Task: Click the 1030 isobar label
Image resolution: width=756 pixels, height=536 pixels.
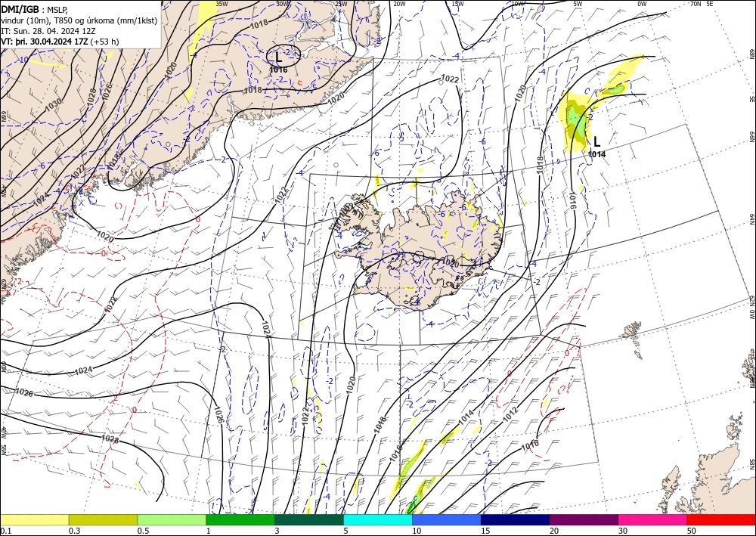Action: (53, 104)
